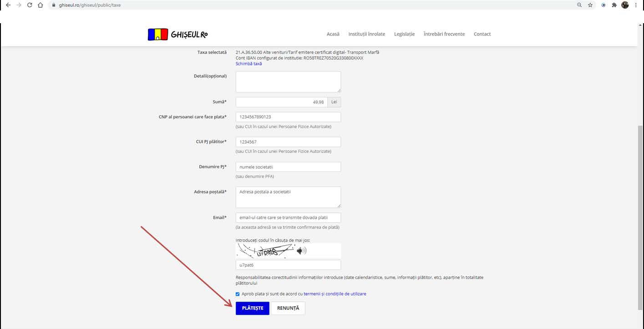Toggle the 'Aprob plata' agreement checkbox
The height and width of the screenshot is (329, 644).
(238, 294)
